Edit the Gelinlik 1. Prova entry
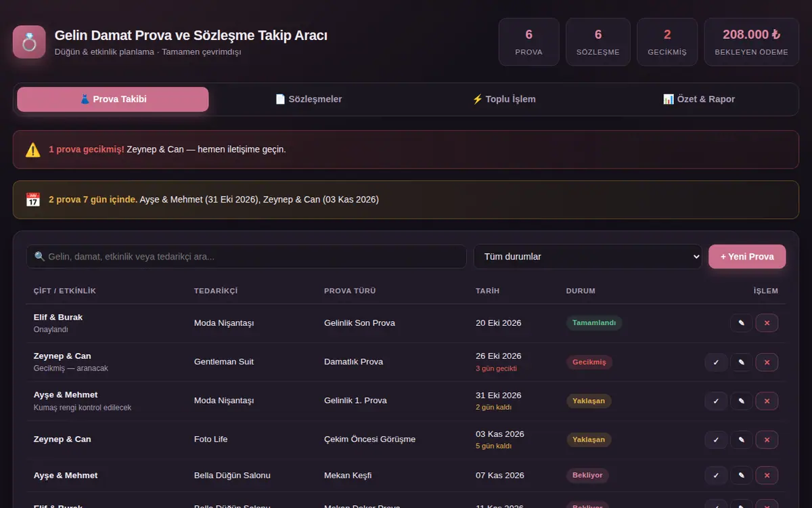Image resolution: width=812 pixels, height=508 pixels. pos(741,401)
